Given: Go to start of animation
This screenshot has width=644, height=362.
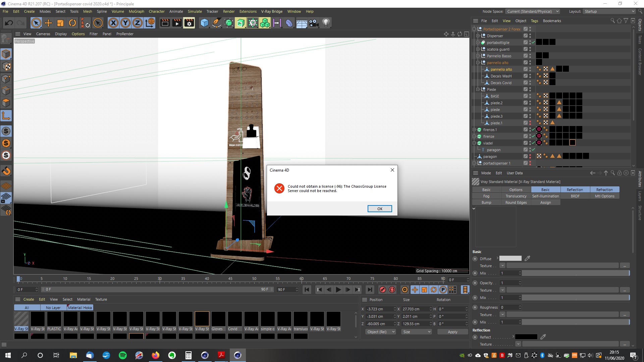Looking at the screenshot, I should point(307,290).
